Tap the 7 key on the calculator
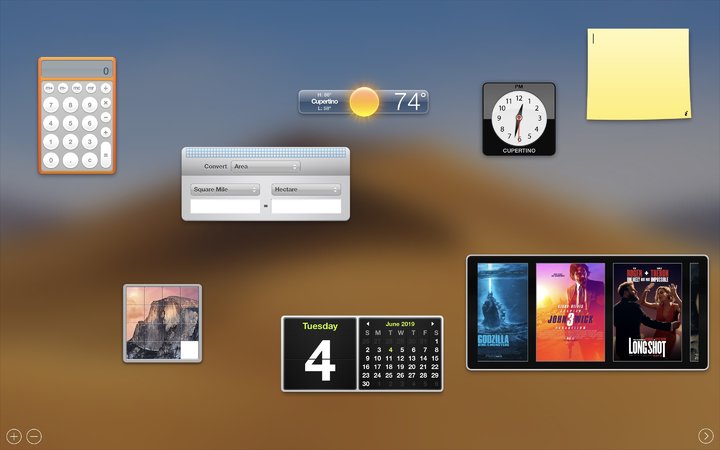Viewport: 720px width, 450px height. point(51,105)
